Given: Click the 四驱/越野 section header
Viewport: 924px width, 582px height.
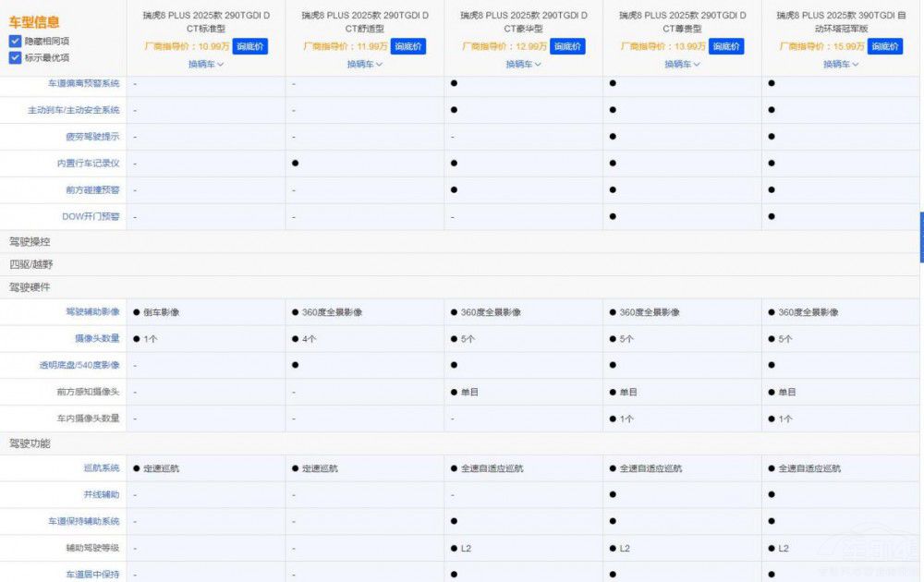Looking at the screenshot, I should coord(31,264).
